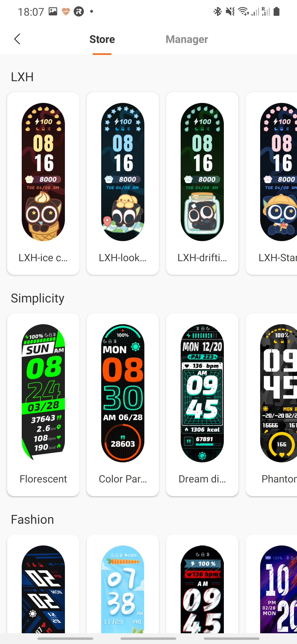Select the Phantom camouflage watch face
The height and width of the screenshot is (644, 297).
[271, 405]
